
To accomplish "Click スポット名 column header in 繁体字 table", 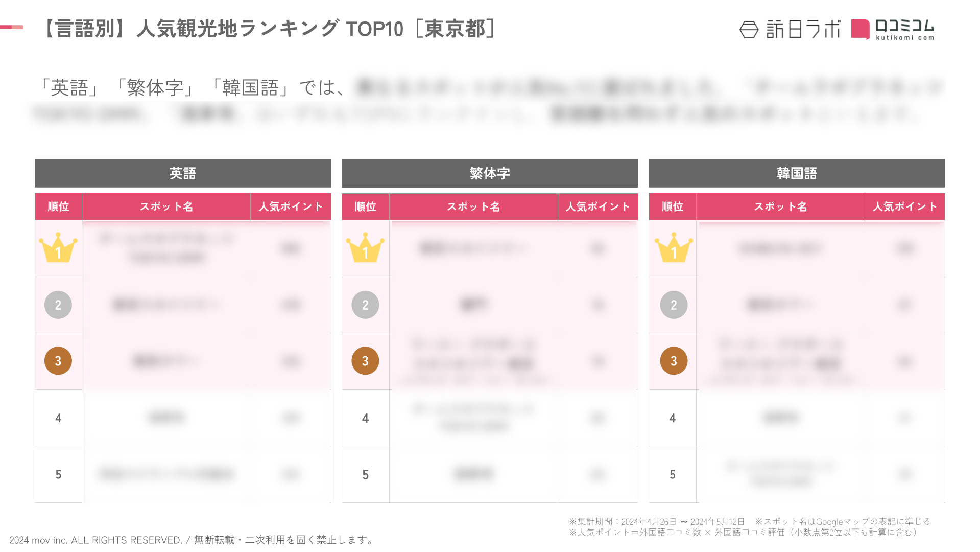I will tap(473, 206).
